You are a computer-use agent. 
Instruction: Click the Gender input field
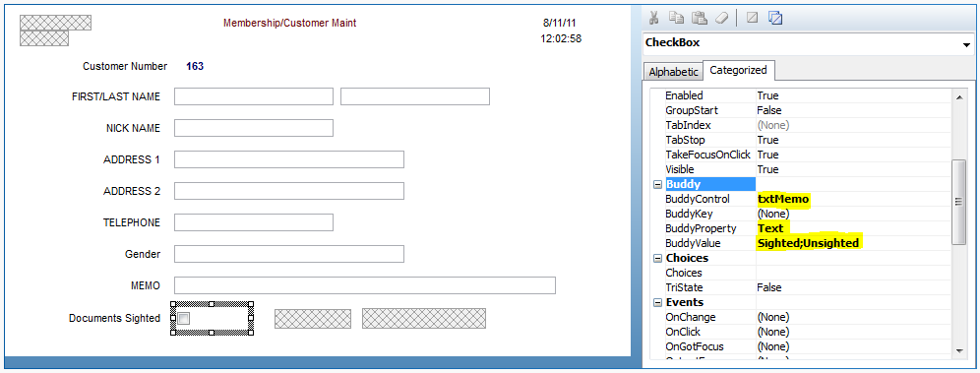pyautogui.click(x=289, y=254)
